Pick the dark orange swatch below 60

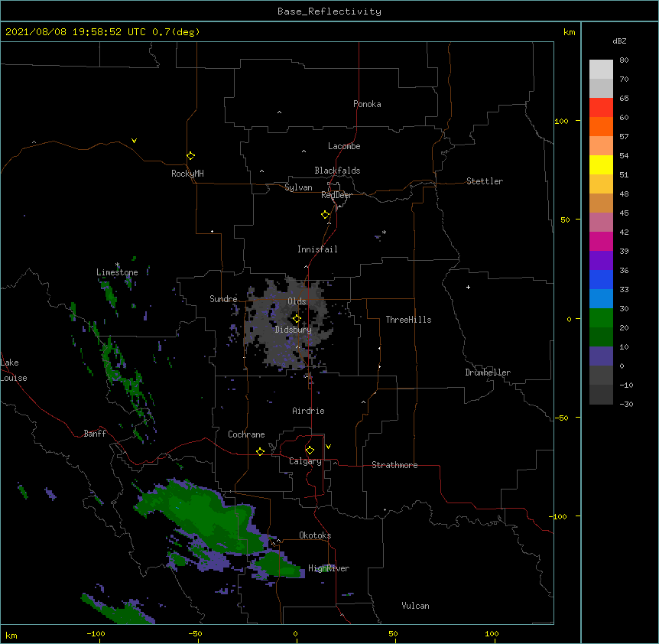point(601,126)
